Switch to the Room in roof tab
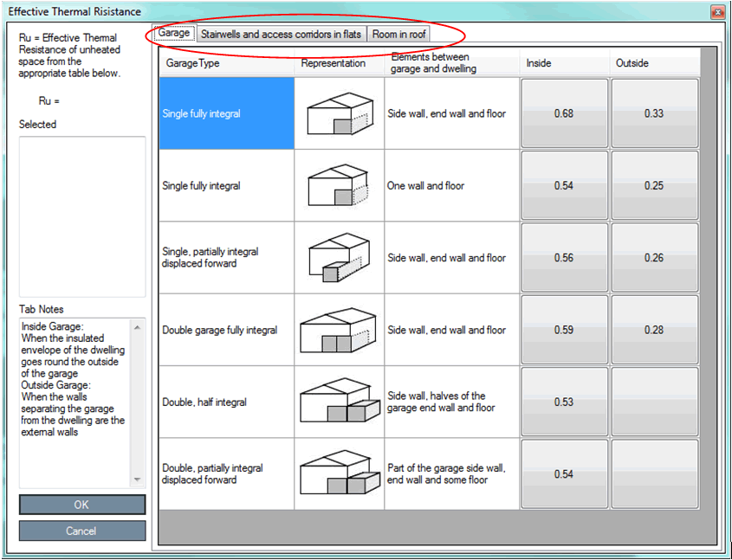The width and height of the screenshot is (732, 560). pos(398,34)
